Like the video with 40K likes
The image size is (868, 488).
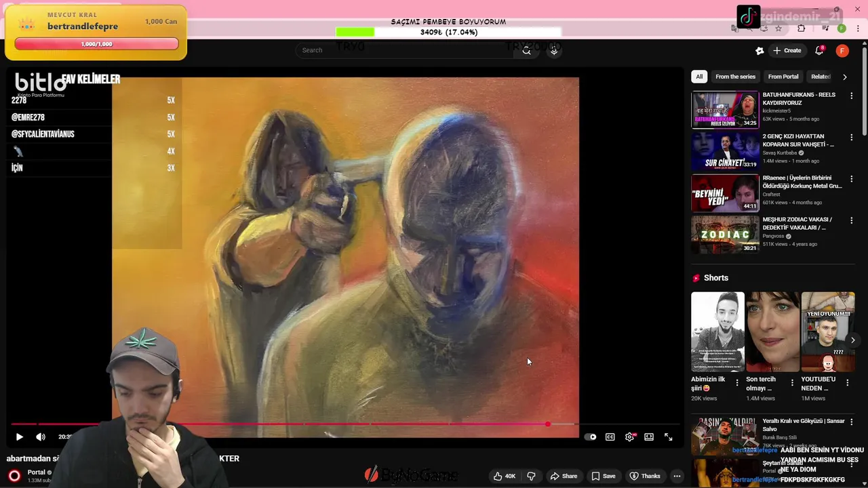(504, 476)
